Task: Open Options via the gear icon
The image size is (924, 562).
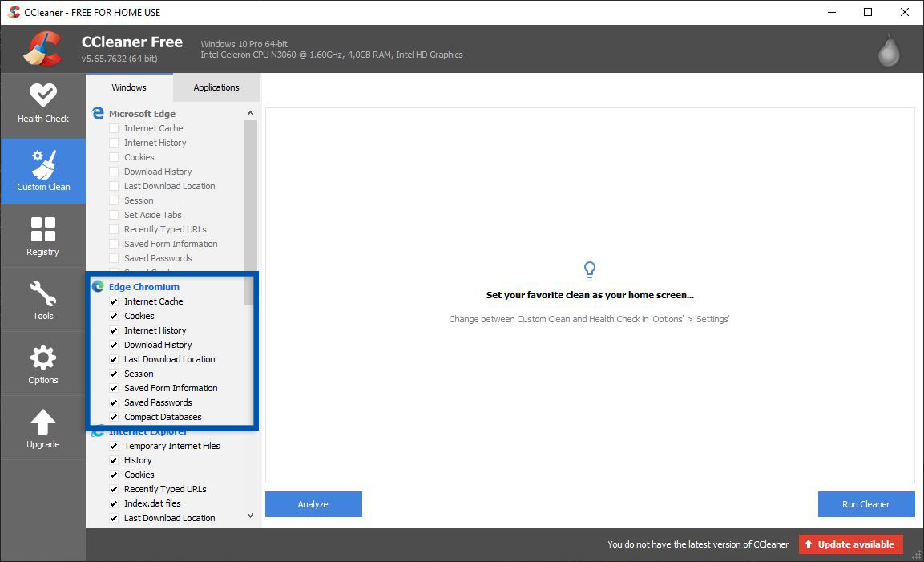Action: pos(43,358)
